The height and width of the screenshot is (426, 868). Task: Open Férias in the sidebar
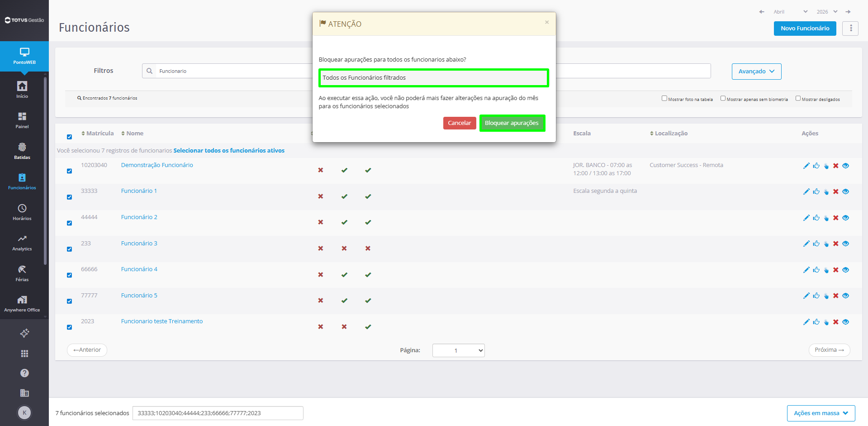pos(22,273)
